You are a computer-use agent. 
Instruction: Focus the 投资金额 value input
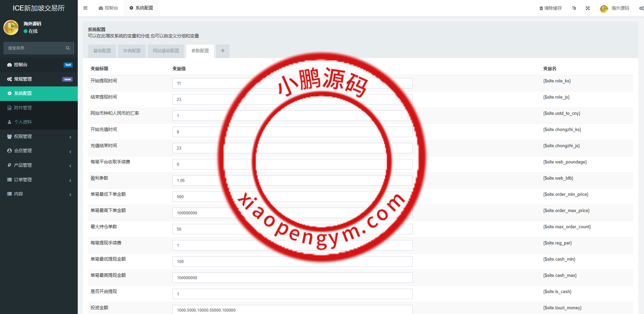pos(292,310)
